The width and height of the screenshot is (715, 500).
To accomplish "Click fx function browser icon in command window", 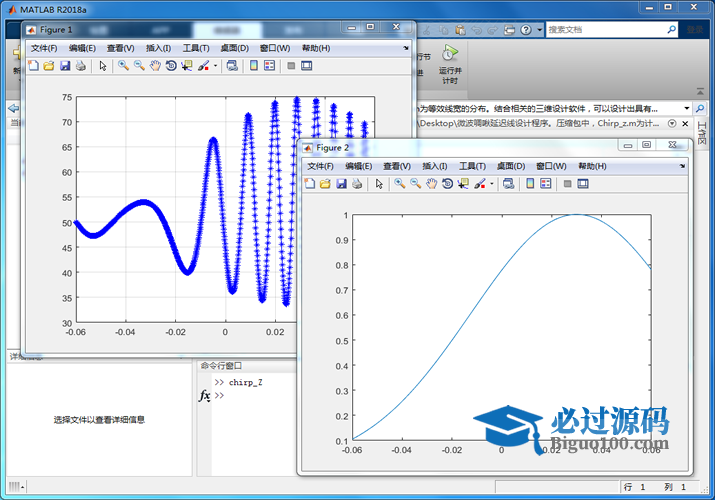I will pos(205,396).
